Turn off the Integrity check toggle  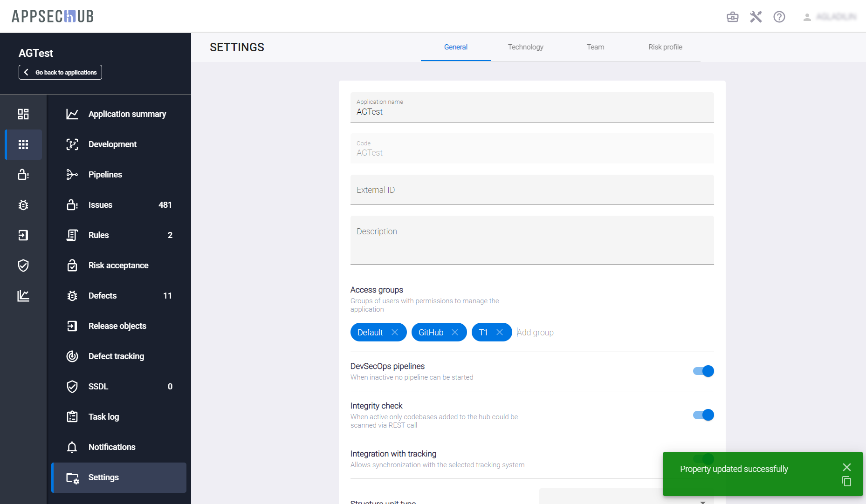click(703, 415)
